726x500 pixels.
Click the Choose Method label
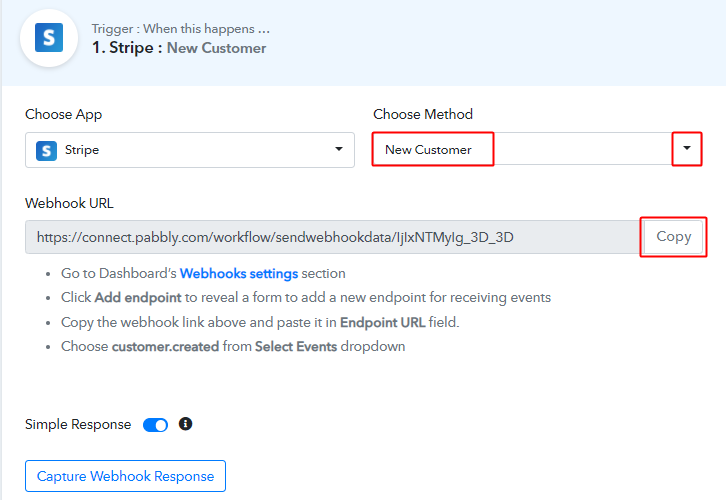coord(423,114)
